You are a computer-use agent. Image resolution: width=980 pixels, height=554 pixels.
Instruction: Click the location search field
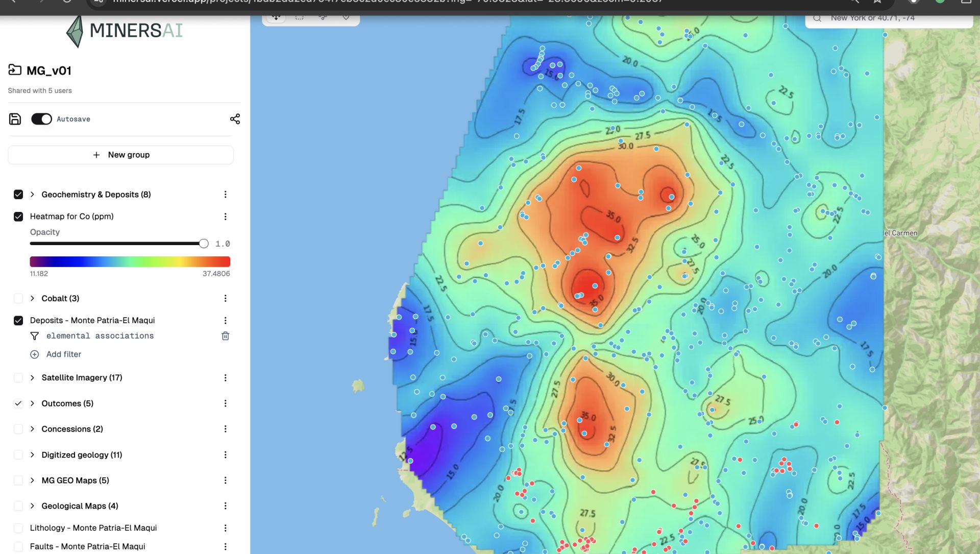(889, 18)
